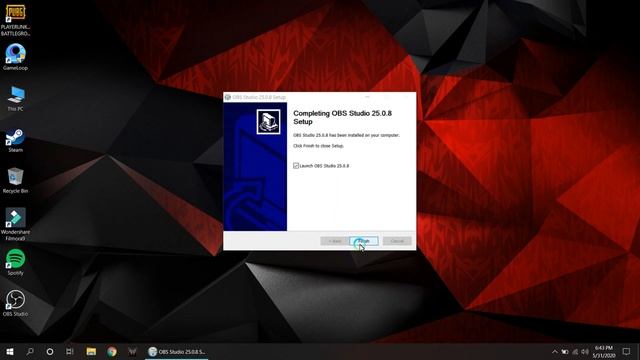Open the Steam desktop shortcut
The height and width of the screenshot is (360, 640).
tap(15, 140)
